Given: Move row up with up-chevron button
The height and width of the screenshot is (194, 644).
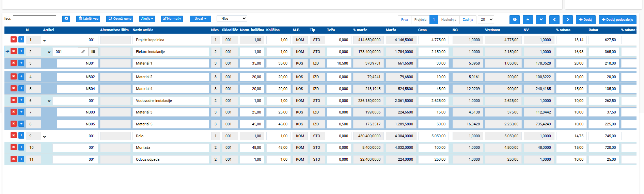Looking at the screenshot, I should 528,19.
